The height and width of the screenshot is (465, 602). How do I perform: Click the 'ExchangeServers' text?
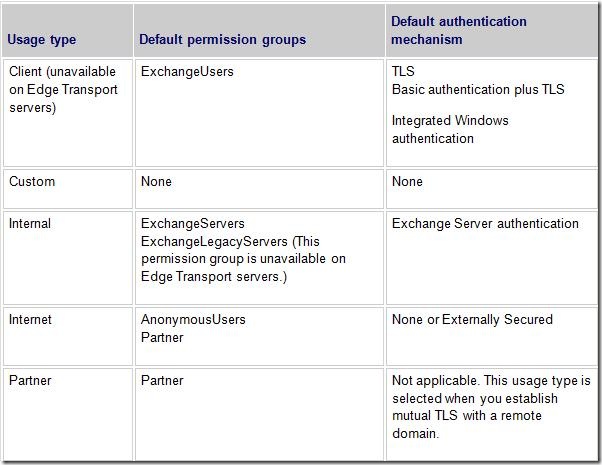point(192,223)
